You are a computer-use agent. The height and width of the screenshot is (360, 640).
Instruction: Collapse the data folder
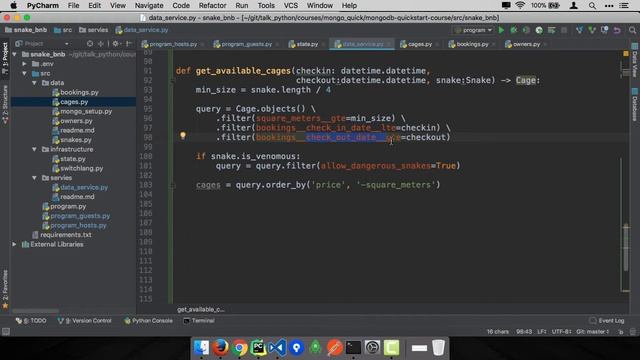pos(34,83)
